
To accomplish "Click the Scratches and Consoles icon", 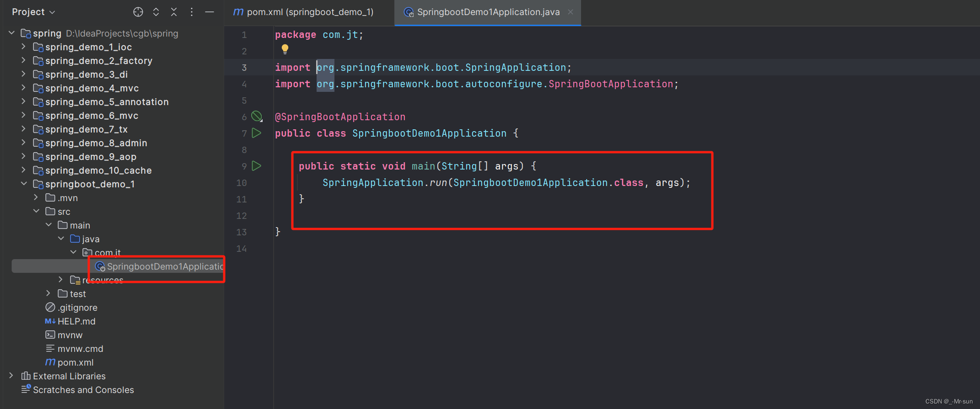I will point(26,389).
